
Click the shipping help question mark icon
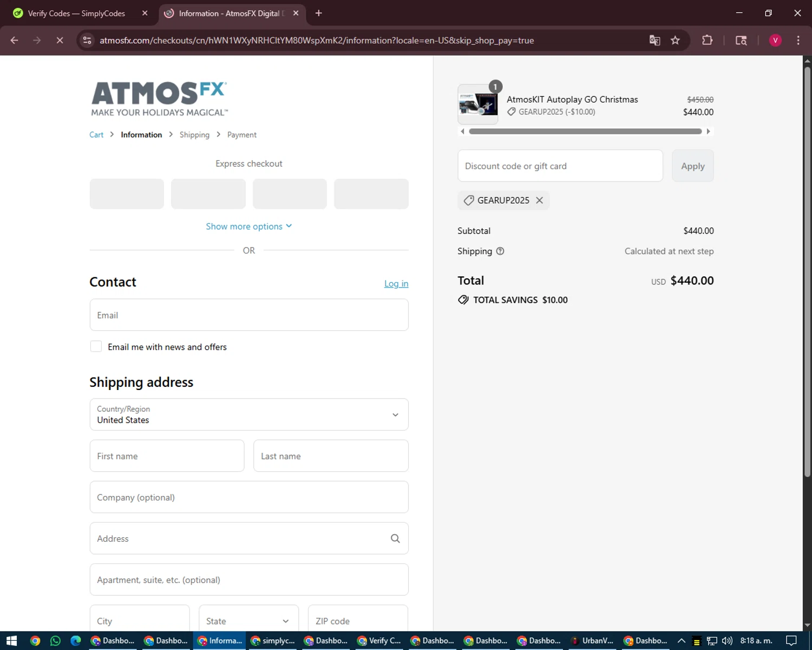500,251
